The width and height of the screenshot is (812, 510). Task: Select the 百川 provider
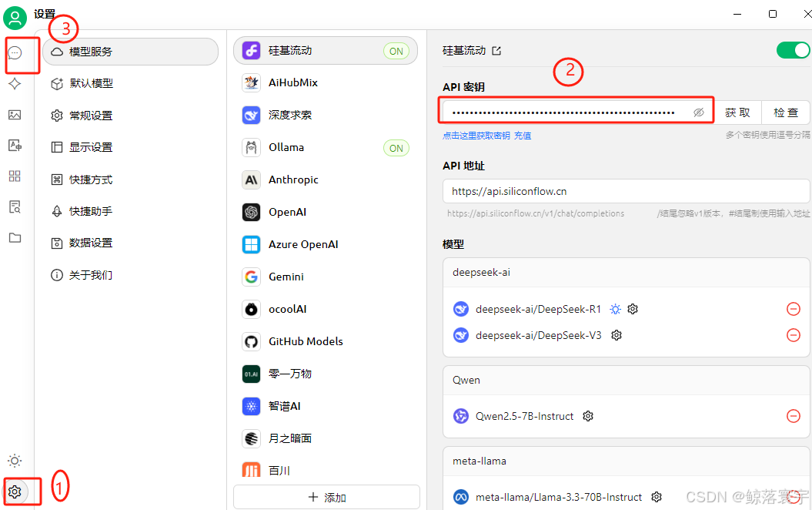coord(326,470)
